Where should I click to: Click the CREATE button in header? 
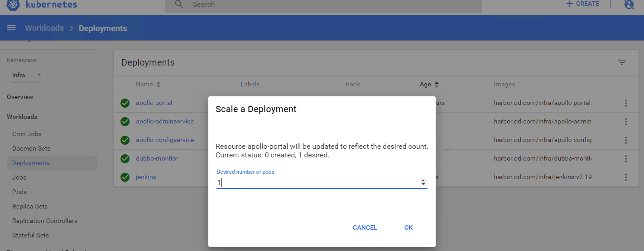click(x=583, y=4)
